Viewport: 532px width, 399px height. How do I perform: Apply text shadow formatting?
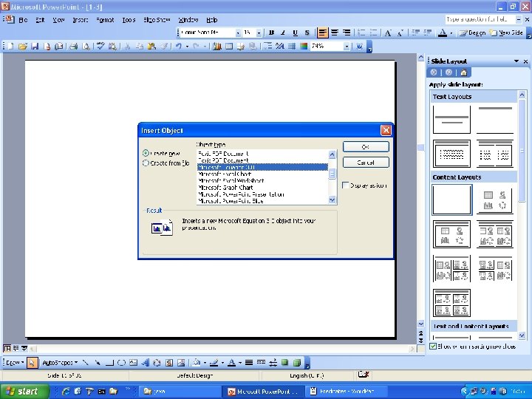coord(307,33)
